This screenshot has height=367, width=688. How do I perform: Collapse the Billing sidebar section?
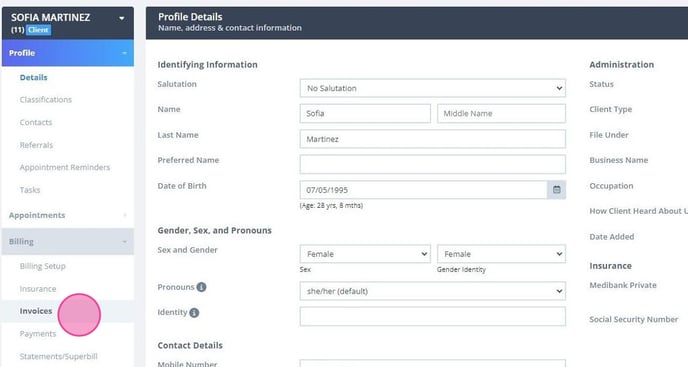(x=68, y=241)
